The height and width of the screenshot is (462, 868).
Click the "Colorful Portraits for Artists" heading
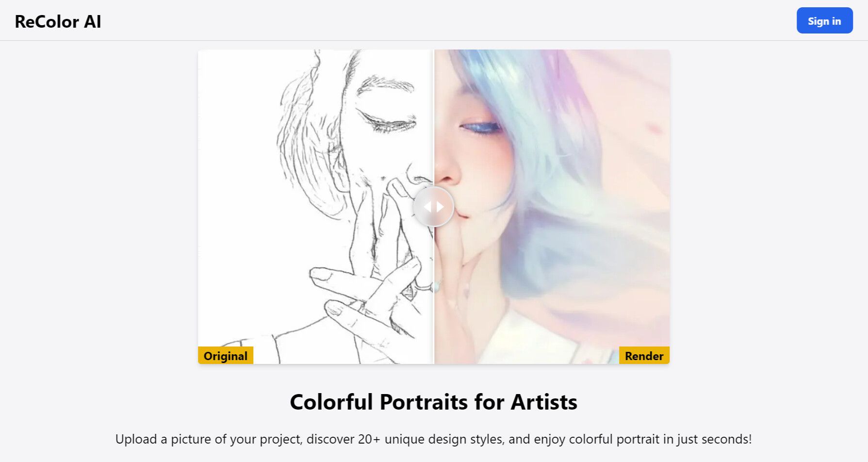click(x=433, y=402)
